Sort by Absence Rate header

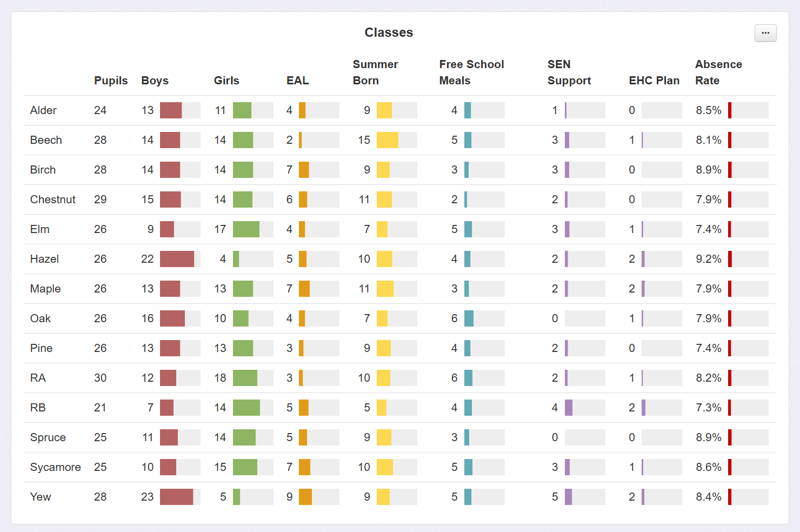point(718,72)
